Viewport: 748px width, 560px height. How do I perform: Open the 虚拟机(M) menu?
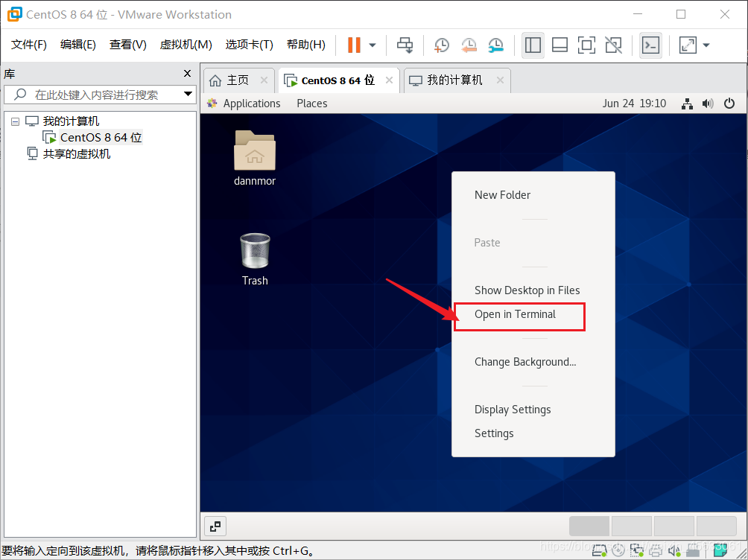[186, 45]
